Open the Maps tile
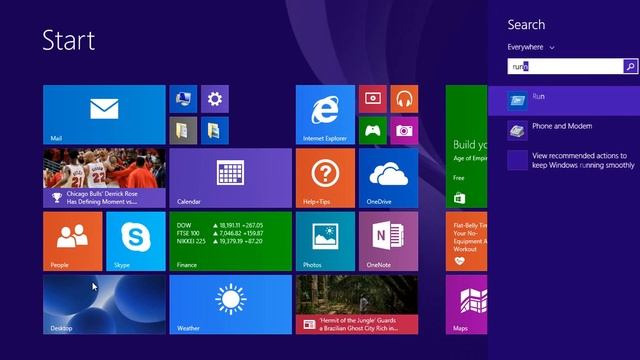Viewport: 640px width, 360px height. tap(467, 304)
